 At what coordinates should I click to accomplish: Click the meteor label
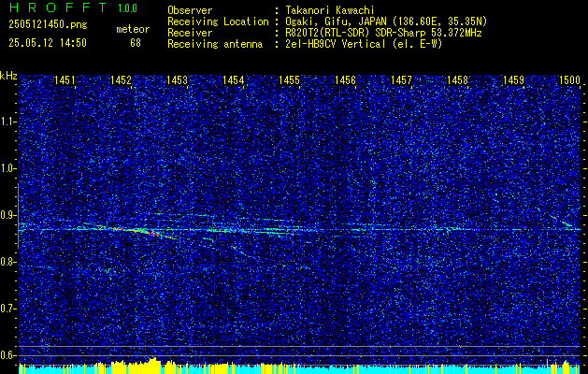point(133,29)
